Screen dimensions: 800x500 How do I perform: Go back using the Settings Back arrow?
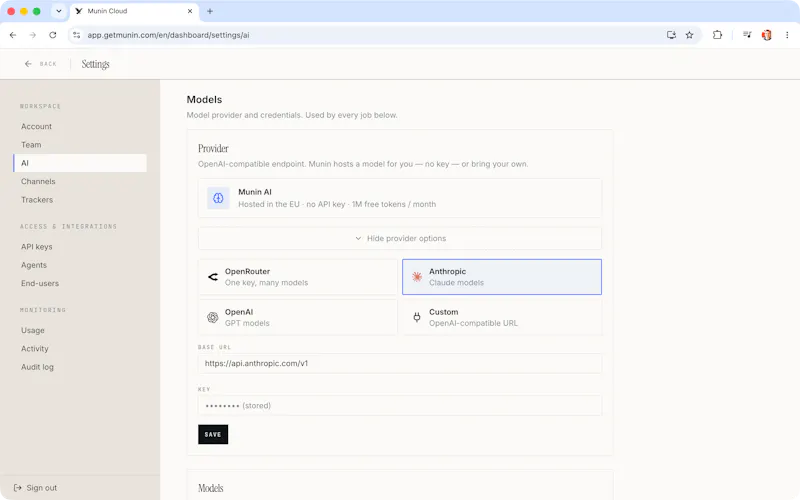coord(28,64)
